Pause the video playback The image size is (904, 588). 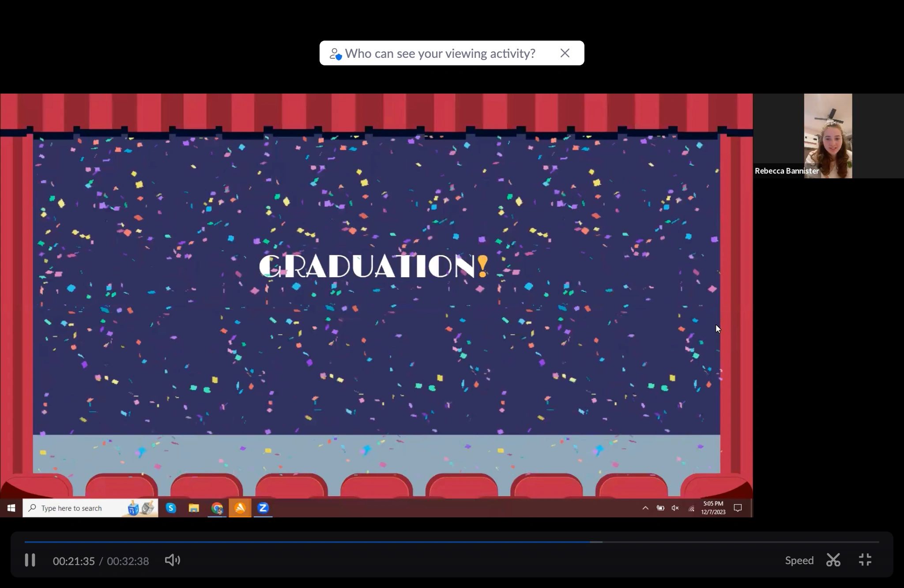click(x=30, y=560)
